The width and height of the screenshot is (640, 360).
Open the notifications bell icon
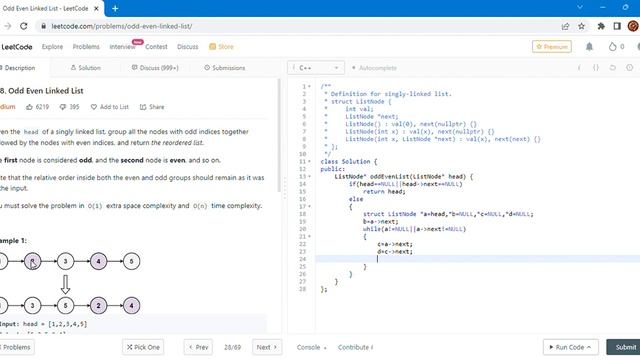(589, 47)
